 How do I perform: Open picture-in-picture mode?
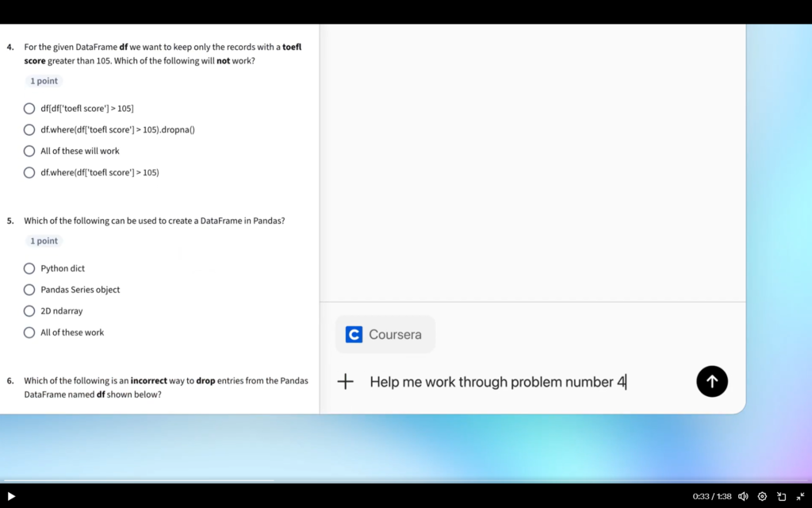781,496
